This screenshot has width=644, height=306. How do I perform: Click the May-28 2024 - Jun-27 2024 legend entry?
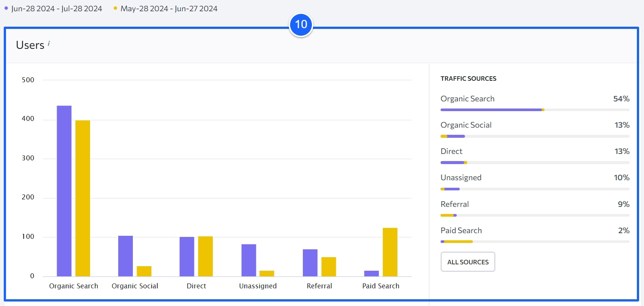pyautogui.click(x=166, y=9)
